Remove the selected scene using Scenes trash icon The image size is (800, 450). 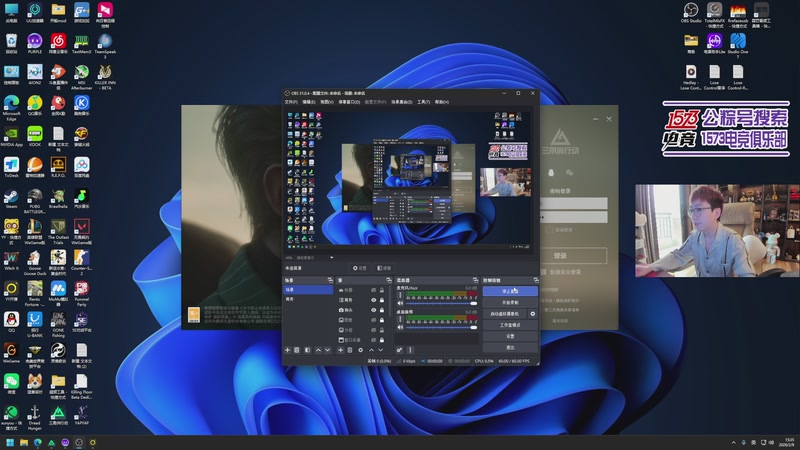click(x=296, y=350)
